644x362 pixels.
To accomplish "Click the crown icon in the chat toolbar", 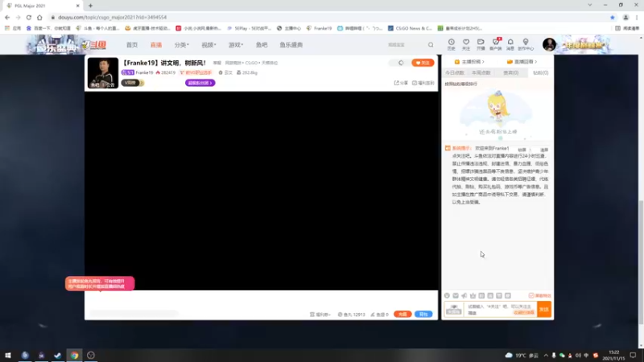I will (473, 295).
